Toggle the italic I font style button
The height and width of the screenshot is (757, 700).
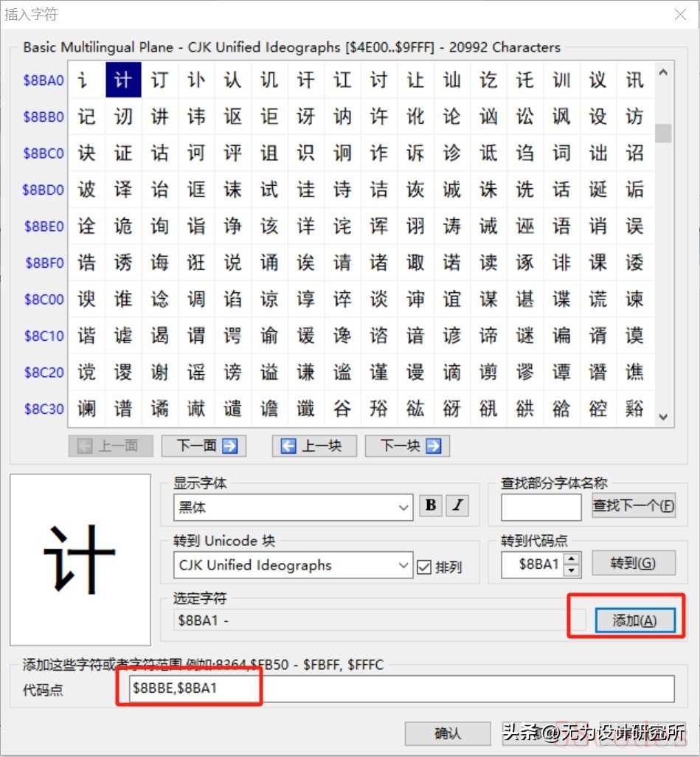coord(457,505)
